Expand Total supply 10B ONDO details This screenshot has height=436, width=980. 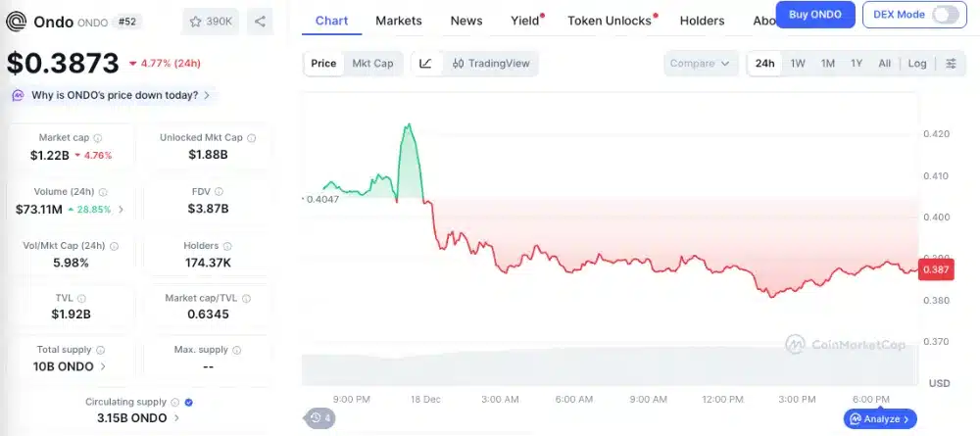click(104, 366)
